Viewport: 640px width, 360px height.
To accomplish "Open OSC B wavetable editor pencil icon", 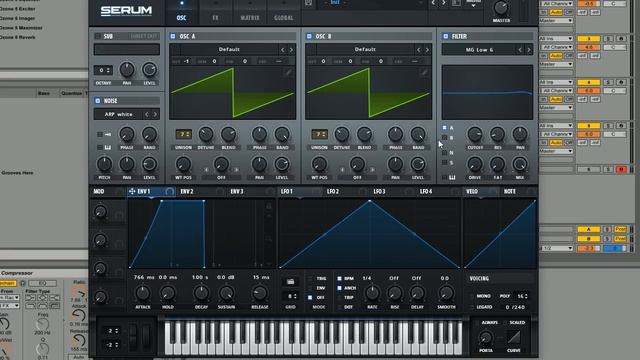I will (x=424, y=73).
